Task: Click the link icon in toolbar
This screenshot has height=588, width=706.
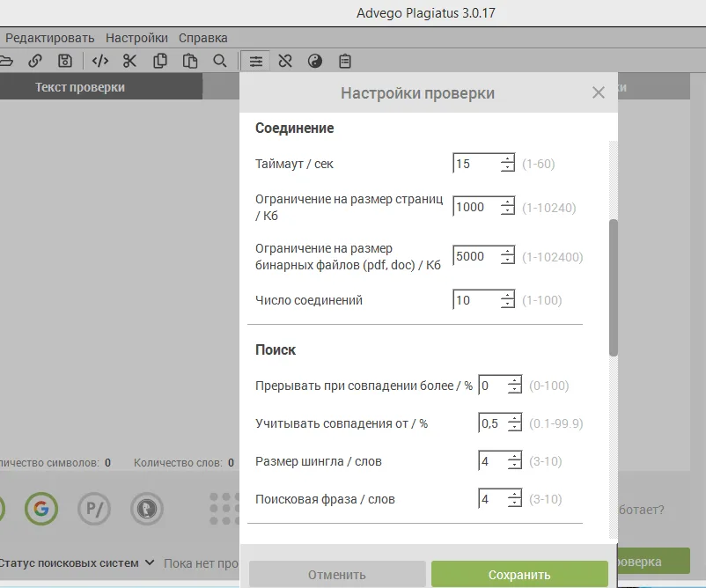Action: pyautogui.click(x=35, y=61)
